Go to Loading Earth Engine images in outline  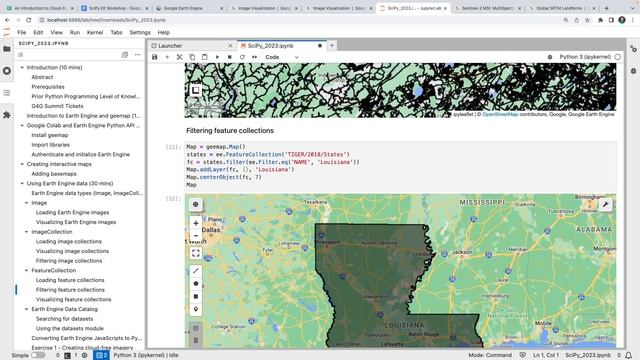pyautogui.click(x=72, y=212)
